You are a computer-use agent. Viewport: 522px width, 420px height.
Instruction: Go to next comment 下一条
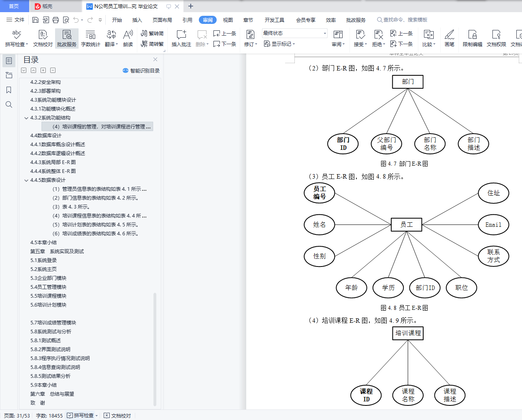coord(225,44)
